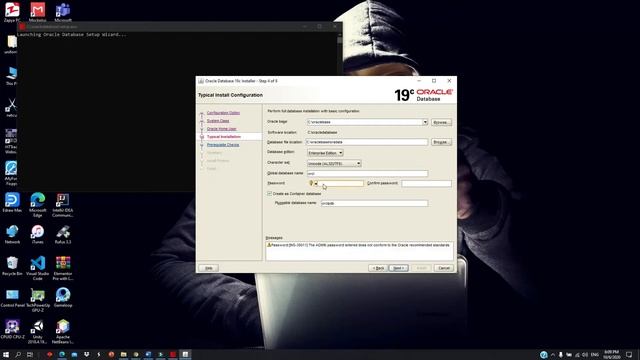Select Typical Installation step

click(x=224, y=137)
